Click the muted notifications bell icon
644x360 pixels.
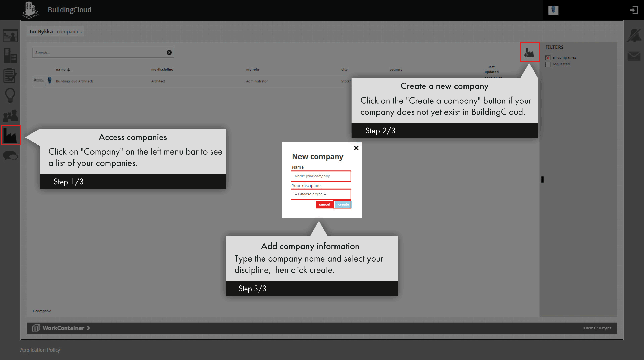pyautogui.click(x=634, y=36)
